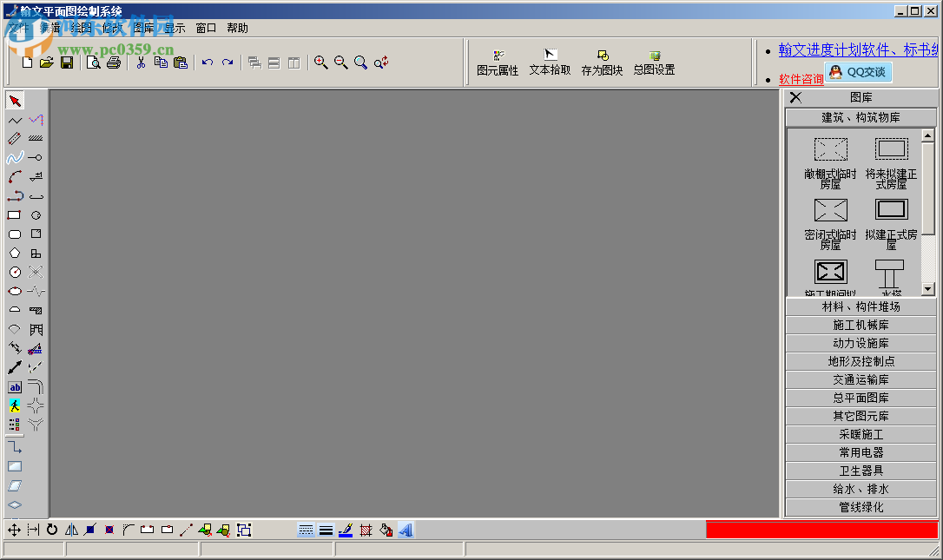Expand the 材料、构件堆场 category
The height and width of the screenshot is (560, 943).
point(861,306)
